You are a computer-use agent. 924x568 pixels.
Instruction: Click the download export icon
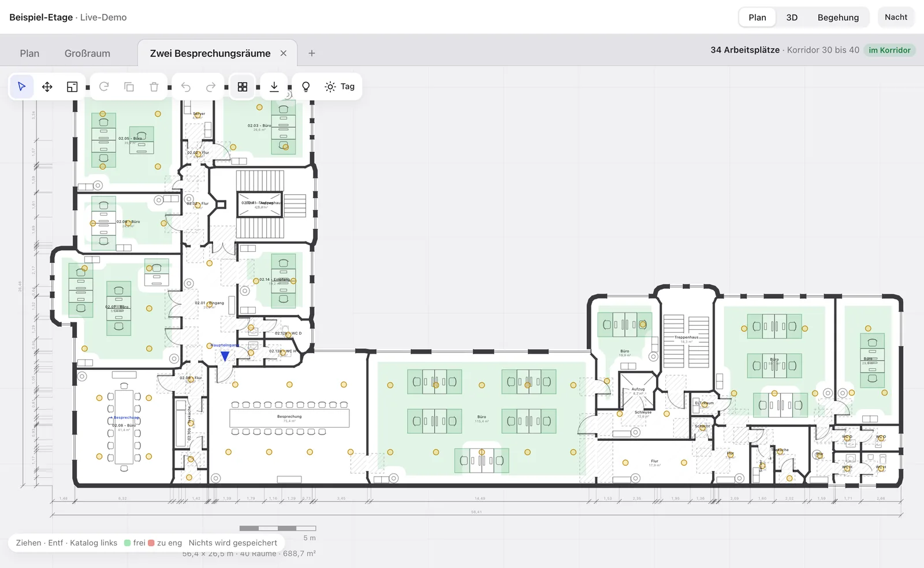[274, 87]
